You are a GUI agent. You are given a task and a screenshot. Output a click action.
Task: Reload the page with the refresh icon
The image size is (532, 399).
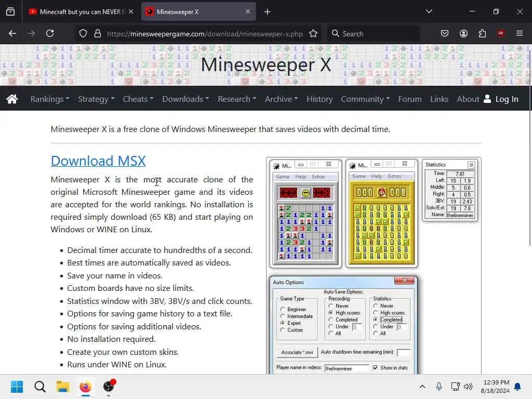tap(50, 34)
